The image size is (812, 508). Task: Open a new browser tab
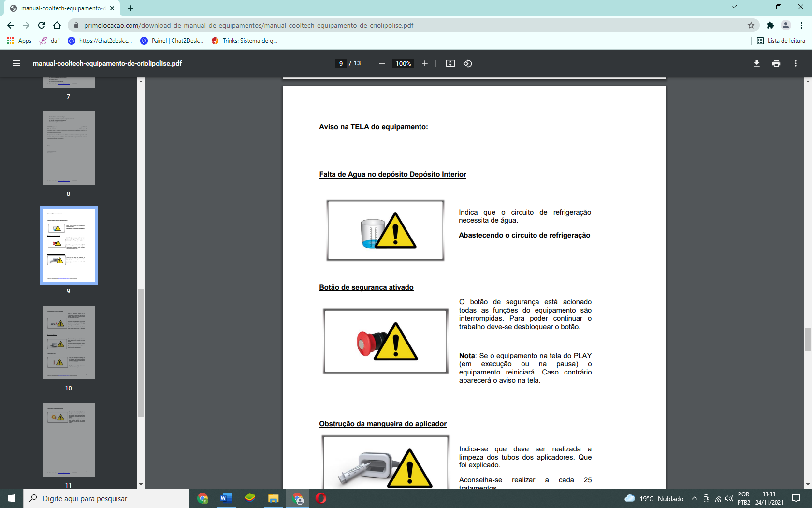pos(130,8)
